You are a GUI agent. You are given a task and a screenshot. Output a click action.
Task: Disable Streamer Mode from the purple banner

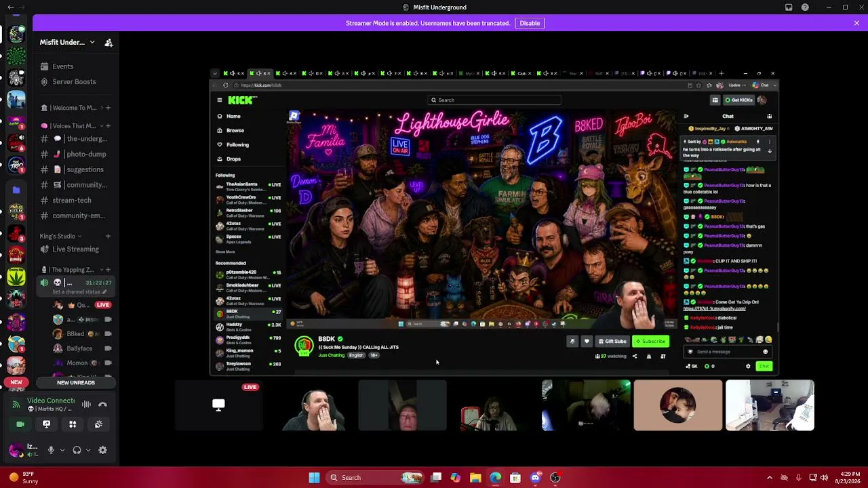(530, 23)
